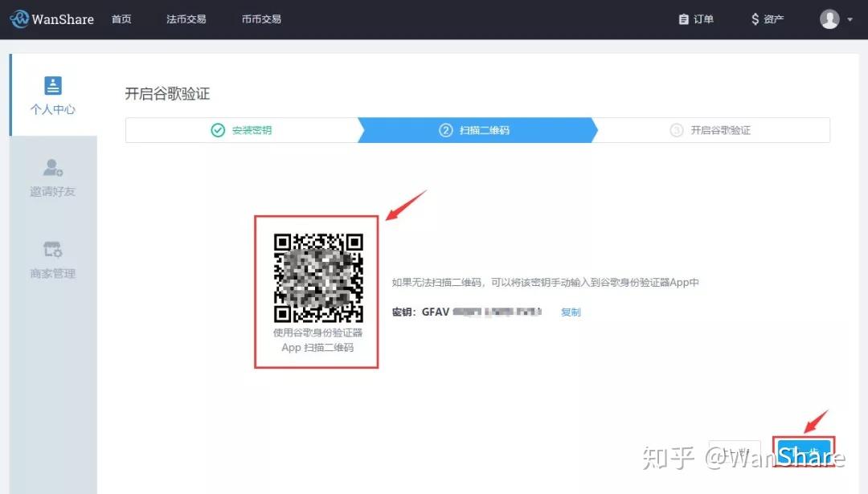Click the 如果无法扫描二维码 instruction text
868x494 pixels.
[545, 282]
